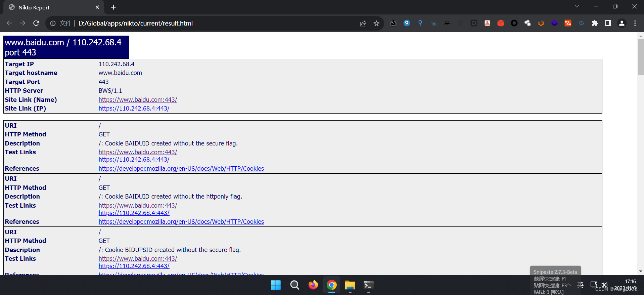The height and width of the screenshot is (295, 644).
Task: Open the dark green circular extension
Action: pos(474,23)
